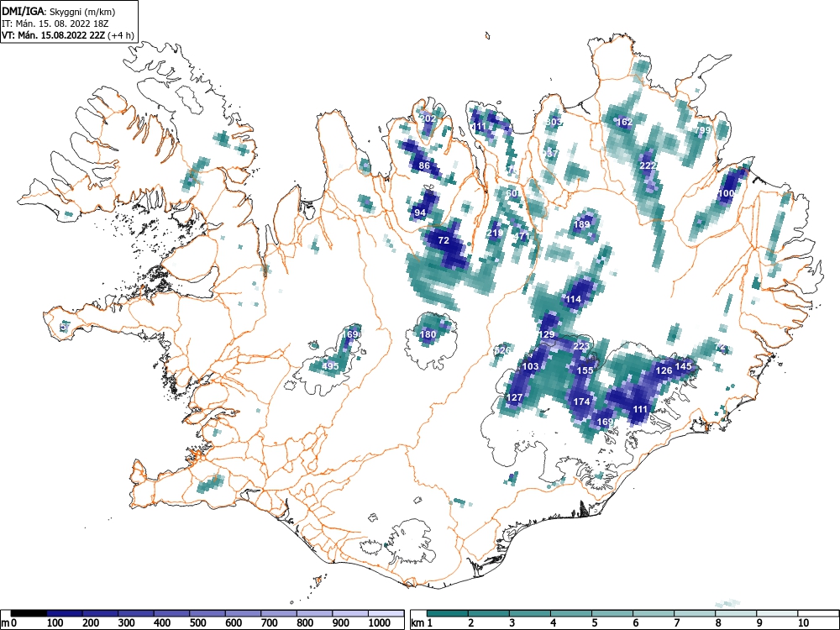Click the '1000' tick in the meters legend
This screenshot has width=840, height=630.
click(x=380, y=623)
